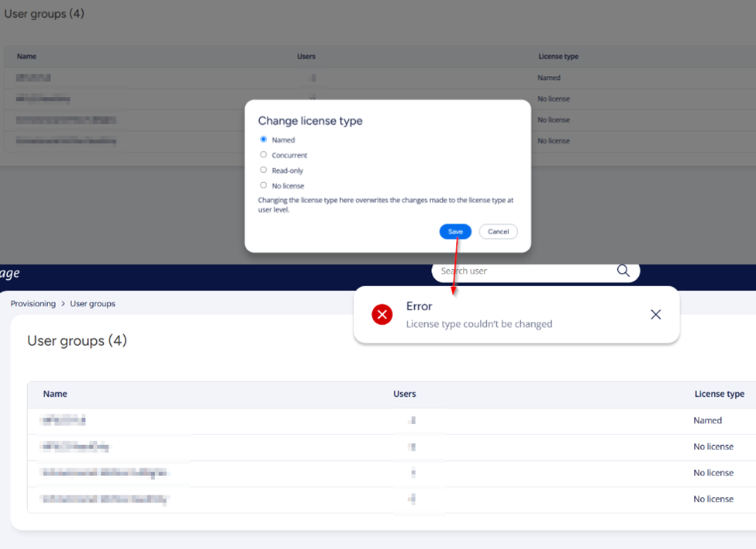Click the 'Named' license cell in upper table
Screen dimensions: 756x549
click(x=549, y=78)
